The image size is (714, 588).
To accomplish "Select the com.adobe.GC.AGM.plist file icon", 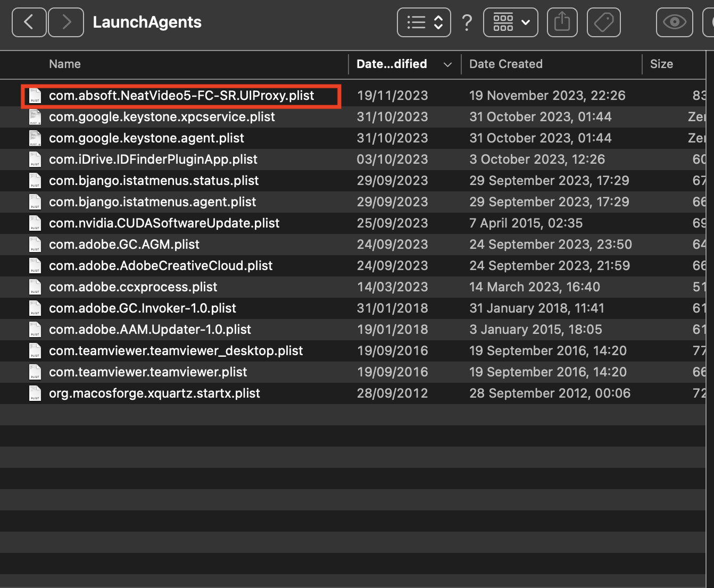I will (x=35, y=245).
